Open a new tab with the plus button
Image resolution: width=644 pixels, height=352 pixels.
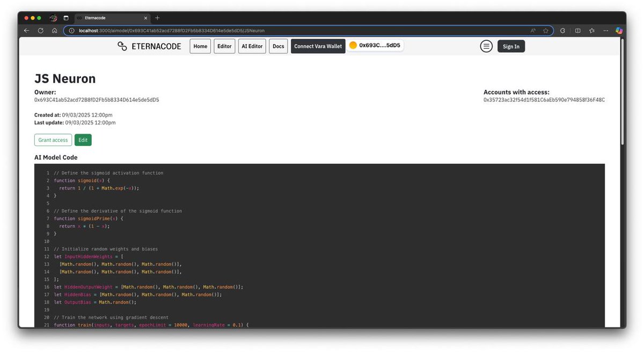[157, 18]
